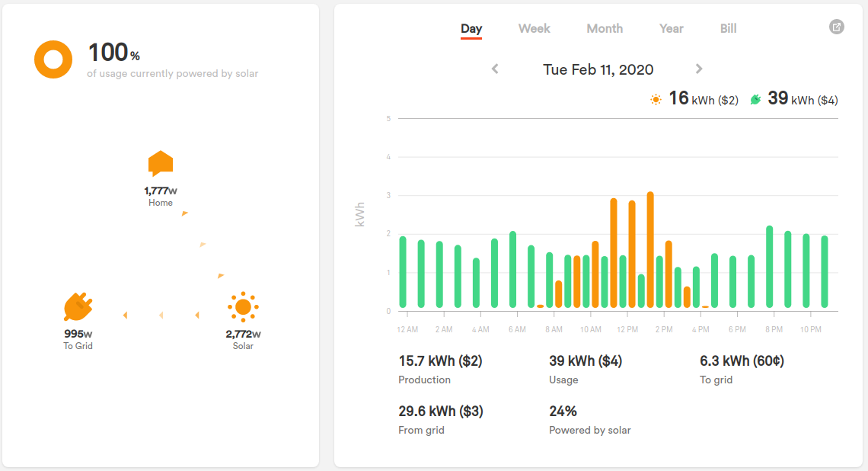Open chart in external popout icon
This screenshot has height=471, width=868.
pyautogui.click(x=836, y=27)
